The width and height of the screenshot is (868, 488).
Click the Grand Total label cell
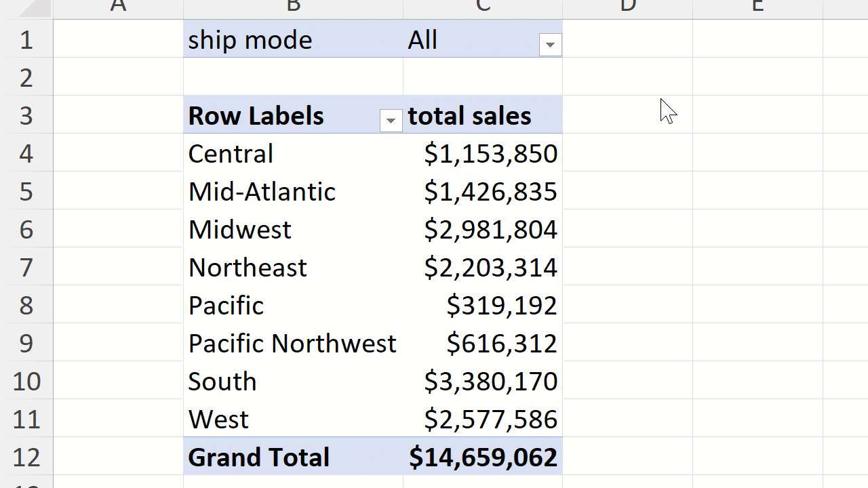coord(258,457)
